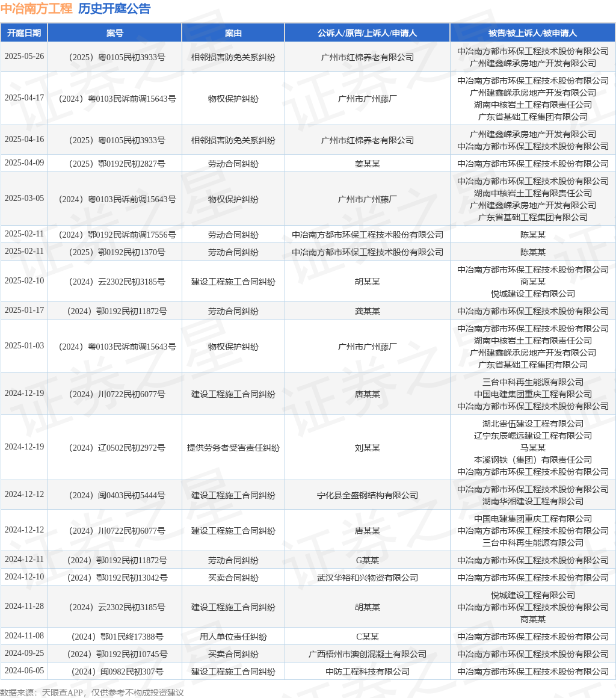Click 提供劳务者受害责任纠纷 case cause
This screenshot has height=698, width=616.
(233, 448)
